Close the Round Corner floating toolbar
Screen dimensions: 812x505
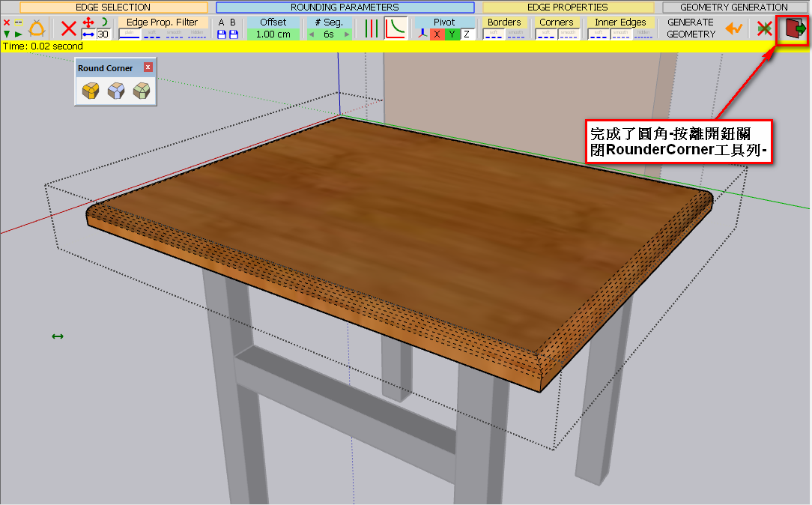tap(148, 67)
